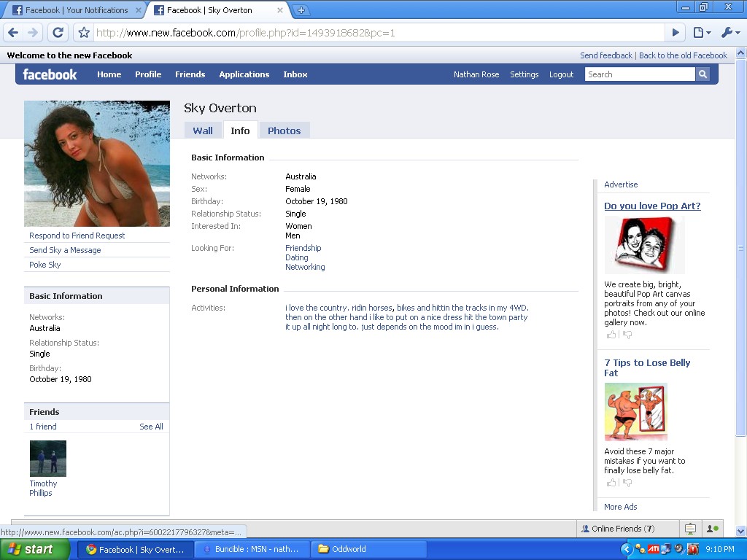The width and height of the screenshot is (747, 560).
Task: Switch to the 'Your Notifications' browser tab
Action: point(76,10)
